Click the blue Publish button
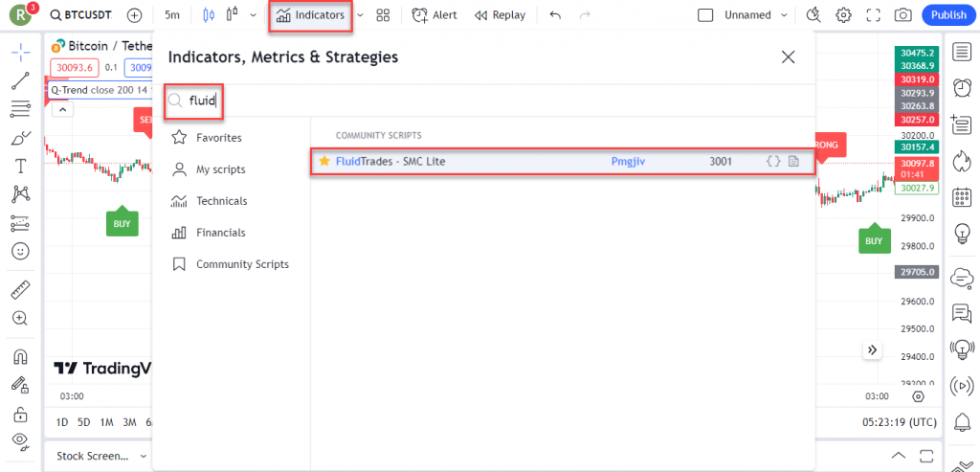The image size is (980, 472). [948, 15]
